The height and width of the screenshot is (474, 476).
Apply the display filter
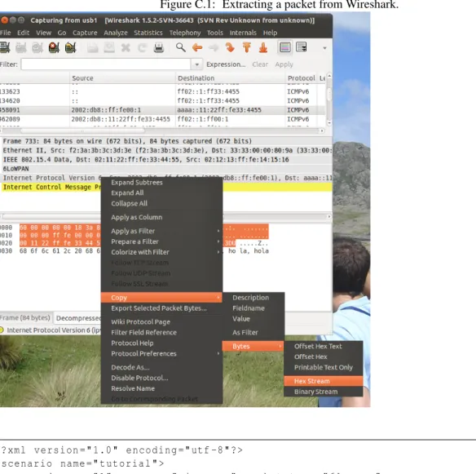(284, 64)
